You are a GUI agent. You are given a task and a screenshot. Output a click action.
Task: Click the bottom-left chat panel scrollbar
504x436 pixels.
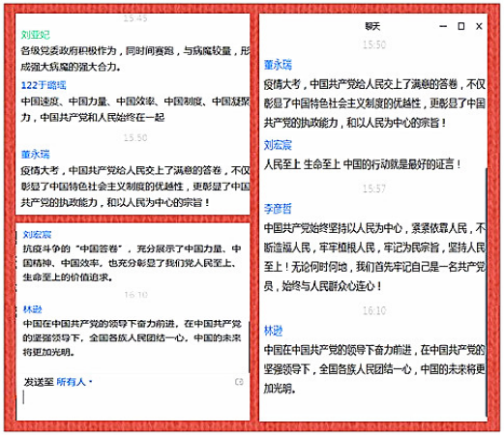pyautogui.click(x=249, y=346)
